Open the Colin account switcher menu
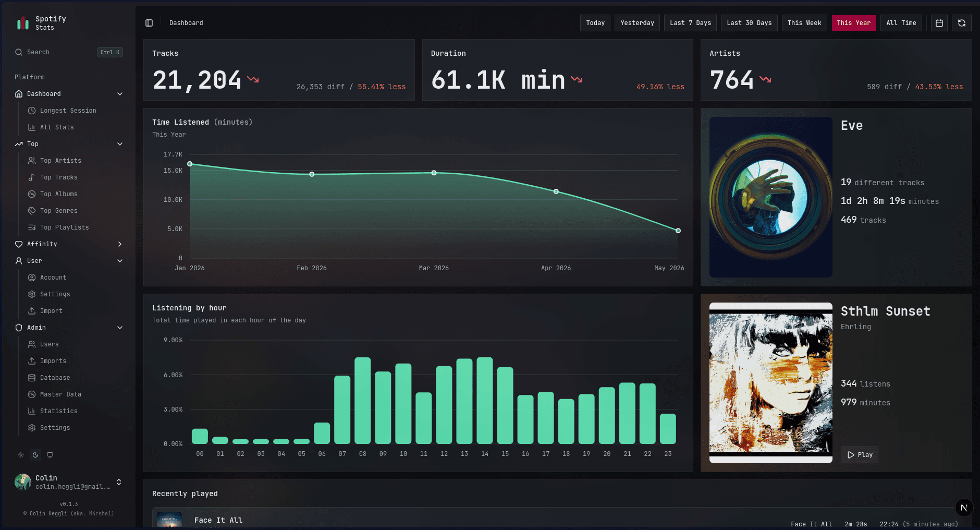The height and width of the screenshot is (530, 980). [x=68, y=482]
